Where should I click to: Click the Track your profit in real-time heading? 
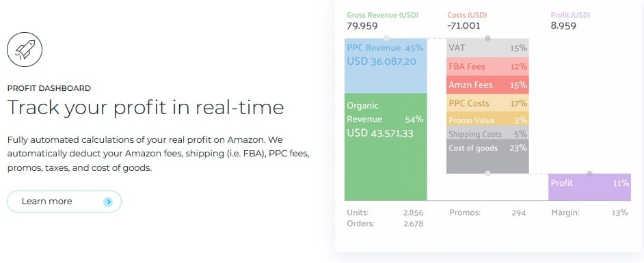pos(146,107)
